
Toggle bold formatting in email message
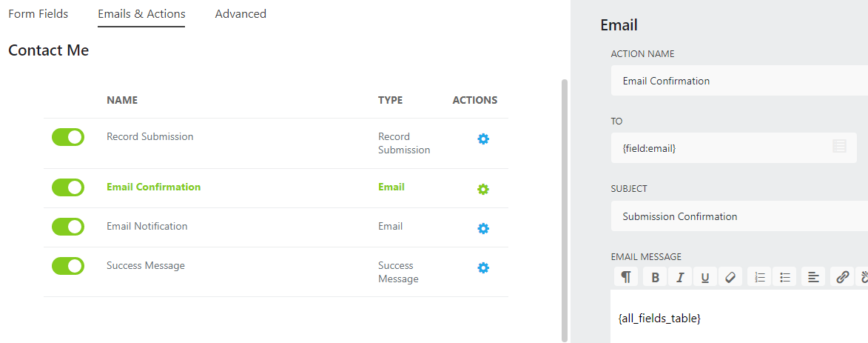coord(655,277)
